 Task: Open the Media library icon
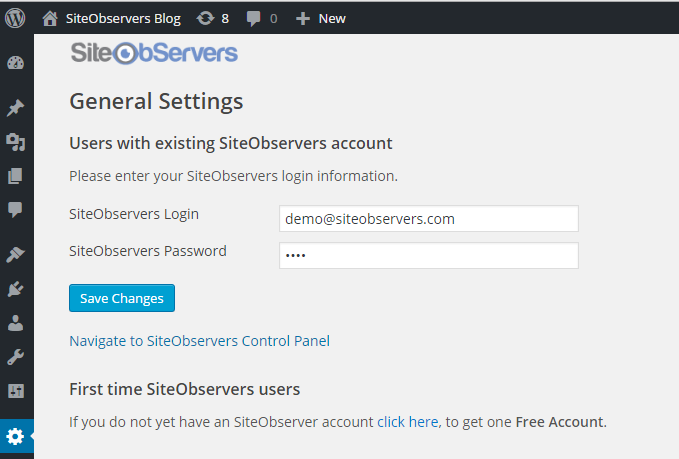(16, 142)
